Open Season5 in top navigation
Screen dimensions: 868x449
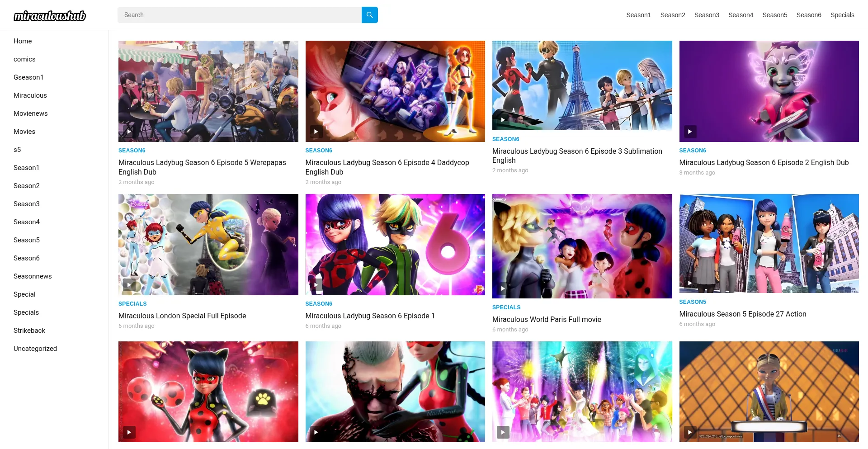775,15
